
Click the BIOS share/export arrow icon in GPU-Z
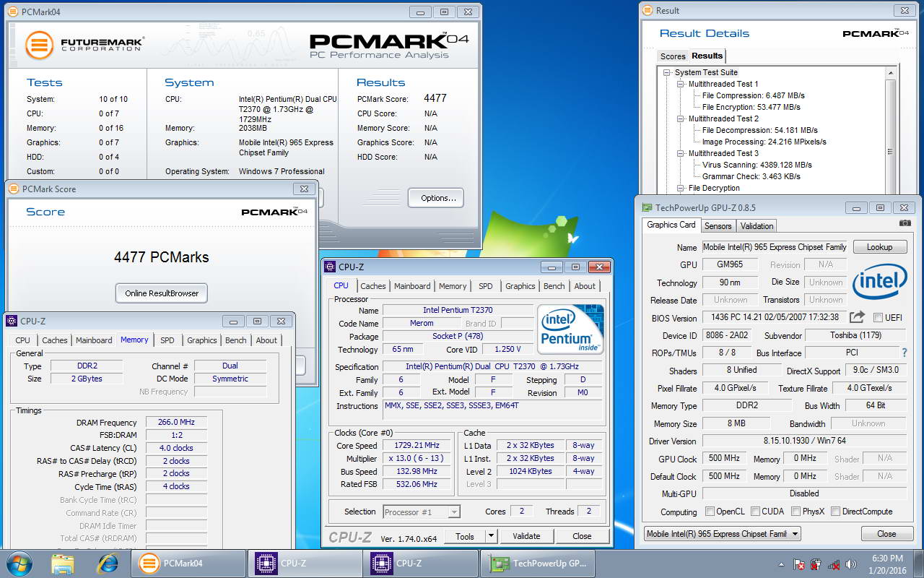[x=857, y=317]
